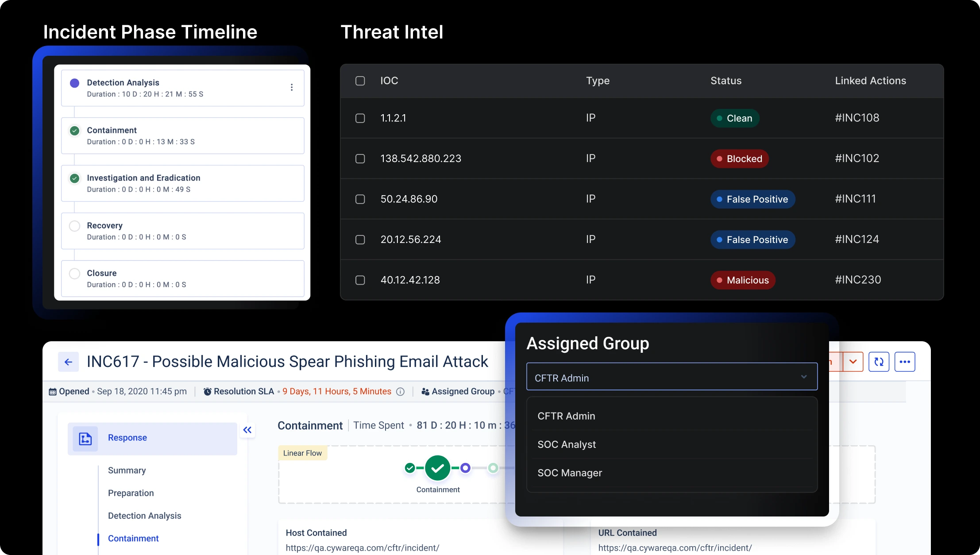The width and height of the screenshot is (980, 555).
Task: Check the 40.12.42.128 row checkbox
Action: click(x=360, y=280)
